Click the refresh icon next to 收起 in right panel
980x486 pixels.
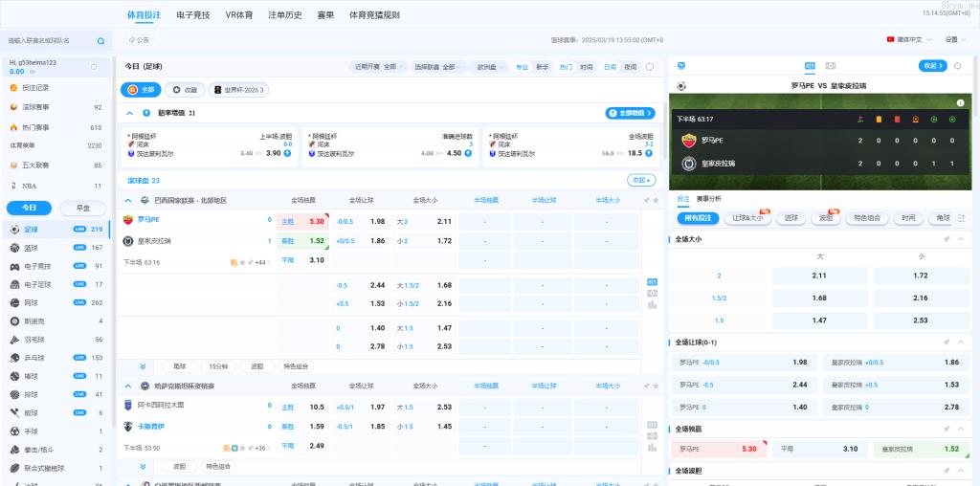pyautogui.click(x=956, y=66)
